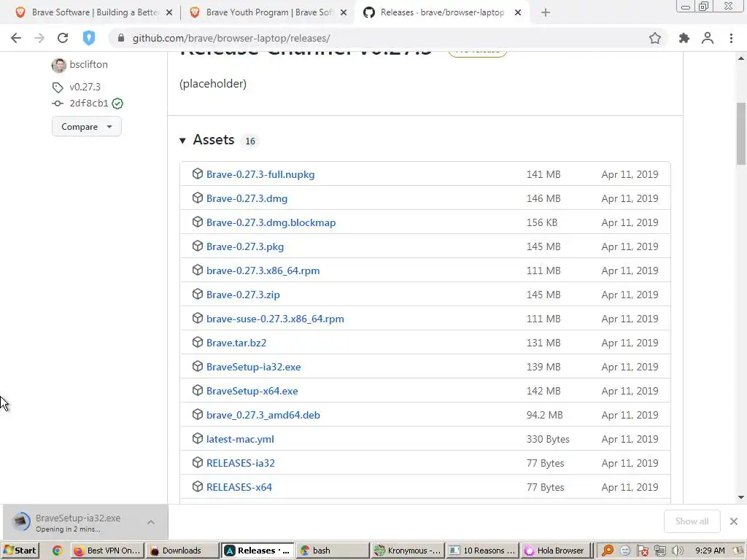The image size is (747, 560).
Task: Click the assets count badge 16
Action: tap(250, 141)
